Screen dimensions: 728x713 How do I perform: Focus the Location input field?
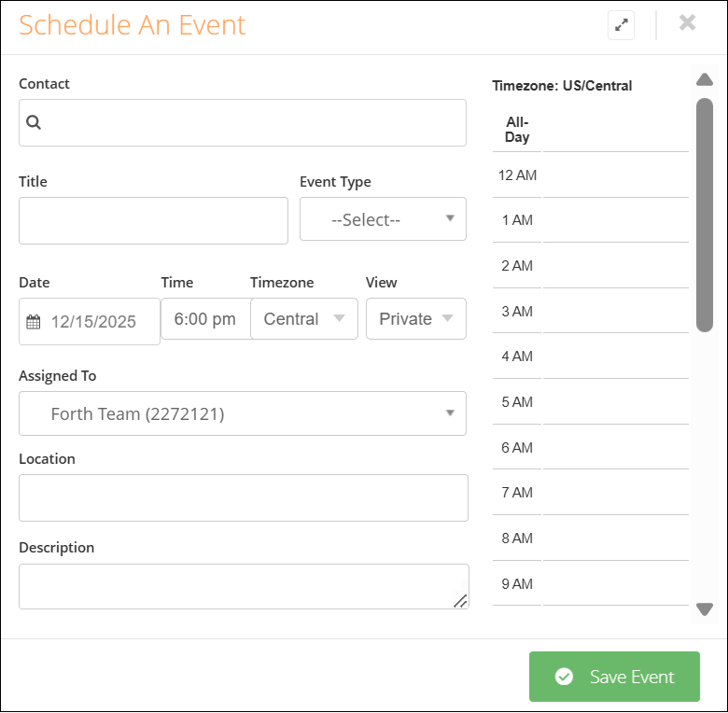[x=244, y=497]
